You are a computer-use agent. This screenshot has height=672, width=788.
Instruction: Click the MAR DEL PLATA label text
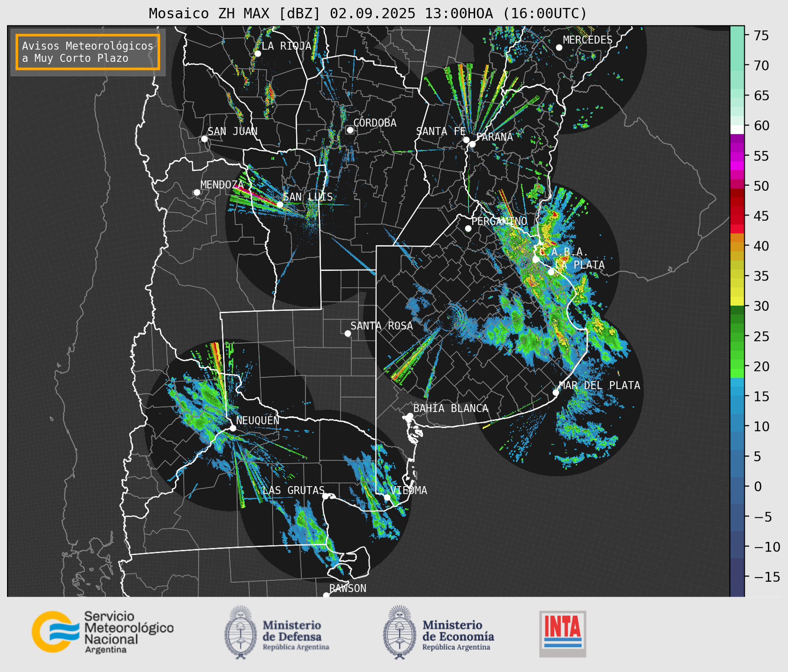point(599,386)
